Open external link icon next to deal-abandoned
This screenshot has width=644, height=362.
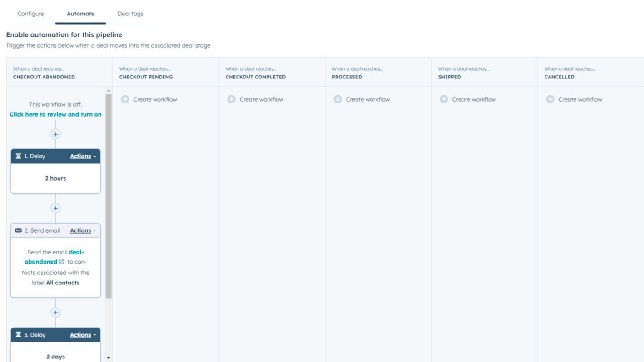(62, 262)
